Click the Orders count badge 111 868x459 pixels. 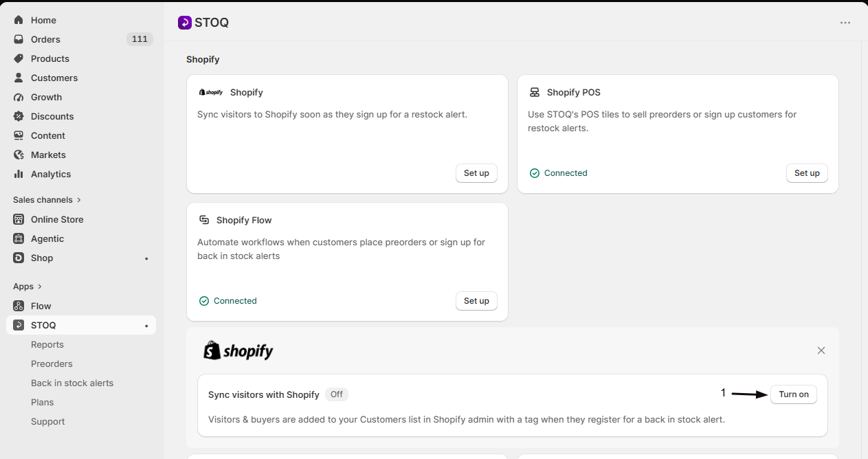140,39
